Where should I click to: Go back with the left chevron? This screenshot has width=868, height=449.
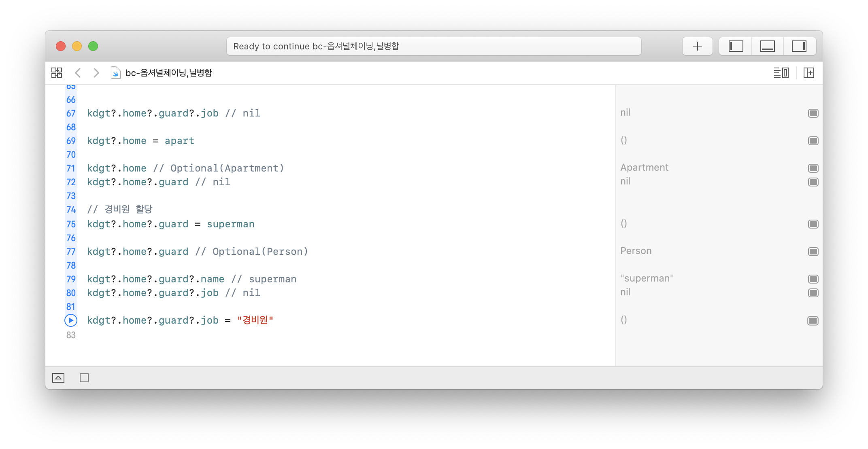(x=78, y=73)
